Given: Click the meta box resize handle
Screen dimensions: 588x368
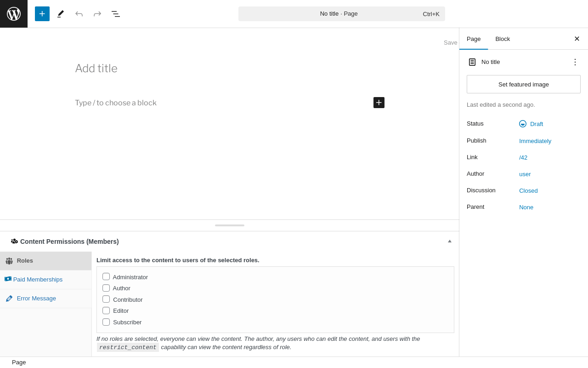Looking at the screenshot, I should pos(230,225).
